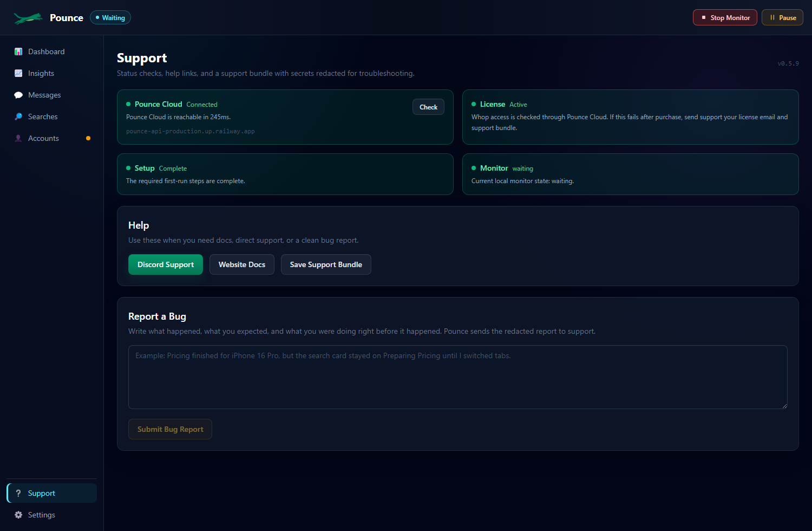Click the Complete setup status label
Image resolution: width=812 pixels, height=531 pixels.
[x=173, y=169]
